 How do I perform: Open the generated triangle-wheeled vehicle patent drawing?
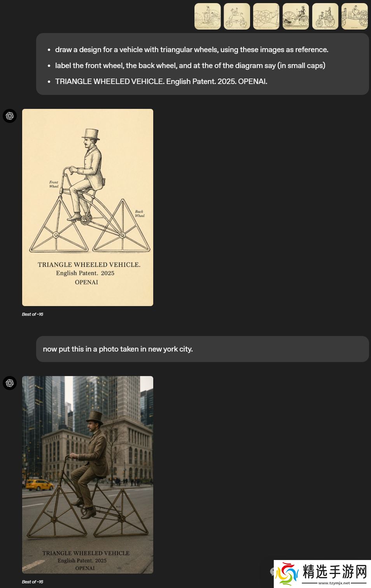[x=87, y=207]
